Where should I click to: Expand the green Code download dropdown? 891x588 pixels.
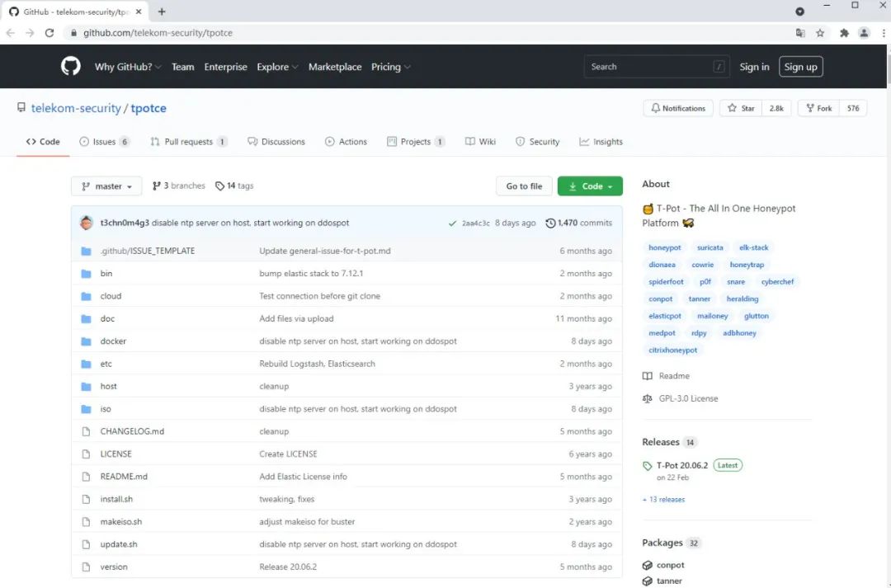click(x=590, y=186)
